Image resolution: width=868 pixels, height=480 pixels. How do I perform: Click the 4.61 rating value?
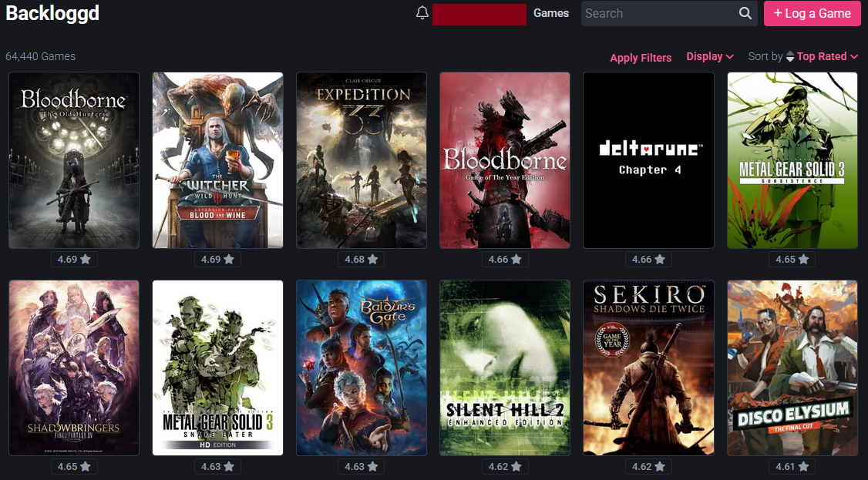(785, 467)
